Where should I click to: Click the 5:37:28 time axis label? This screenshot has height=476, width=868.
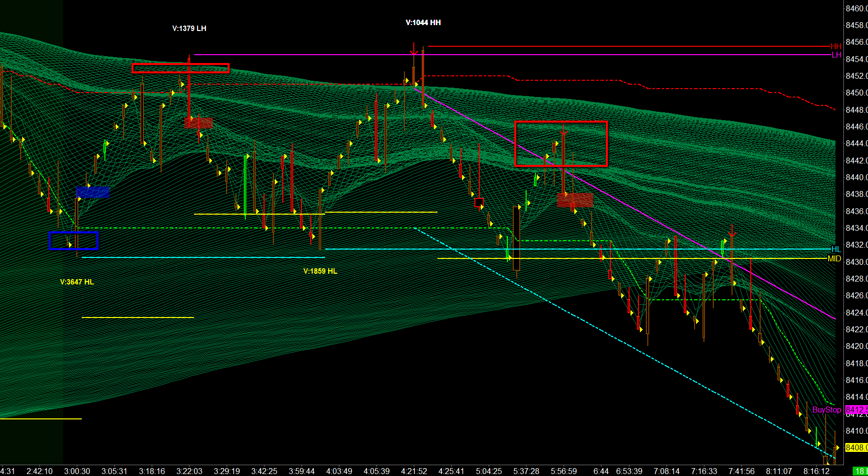click(x=526, y=471)
